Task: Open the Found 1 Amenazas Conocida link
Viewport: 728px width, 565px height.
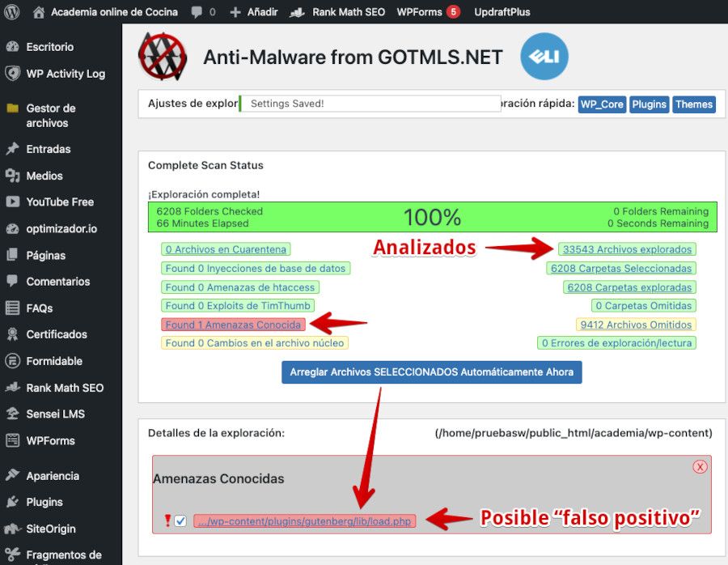Action: click(232, 324)
